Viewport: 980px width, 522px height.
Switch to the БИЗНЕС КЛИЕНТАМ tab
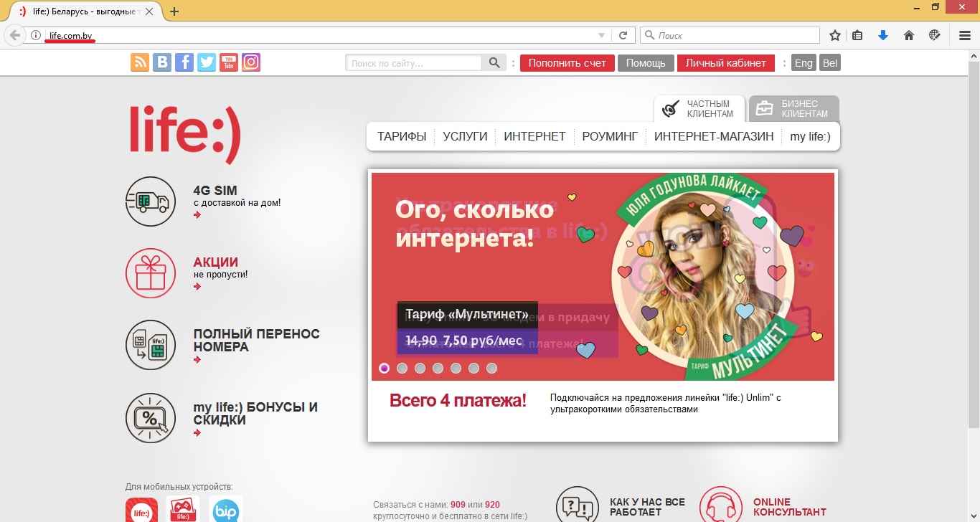point(793,108)
